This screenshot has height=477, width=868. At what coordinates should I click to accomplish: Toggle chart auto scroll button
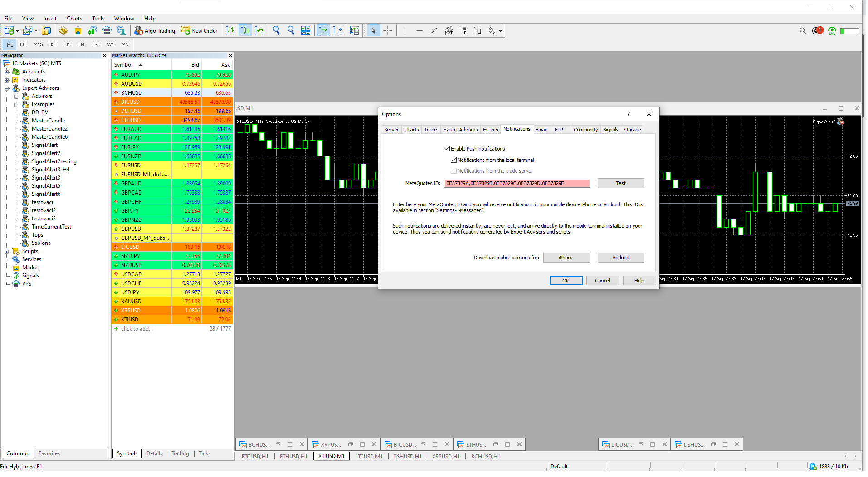coord(323,30)
